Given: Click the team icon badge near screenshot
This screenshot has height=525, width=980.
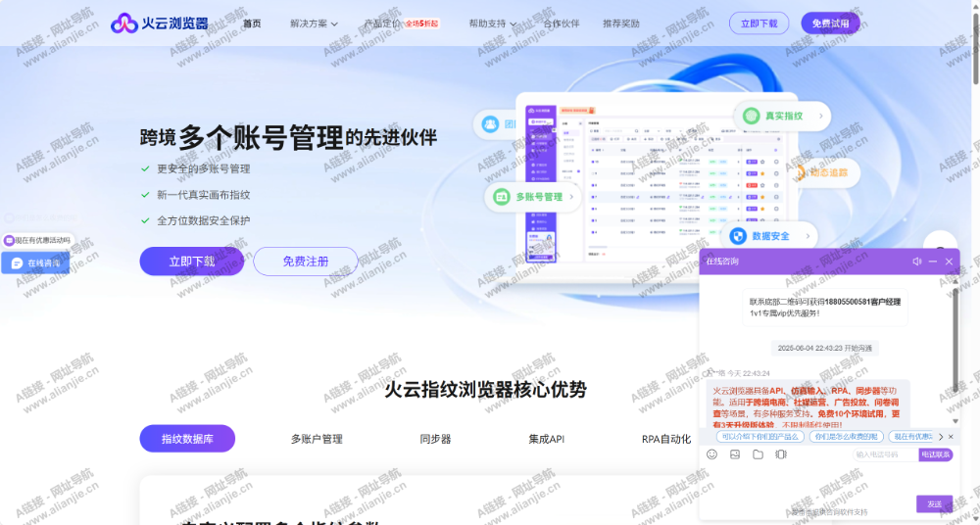Looking at the screenshot, I should pyautogui.click(x=494, y=123).
